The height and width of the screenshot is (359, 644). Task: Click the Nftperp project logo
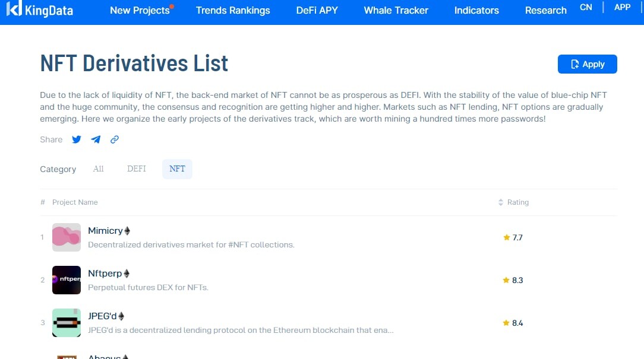67,280
